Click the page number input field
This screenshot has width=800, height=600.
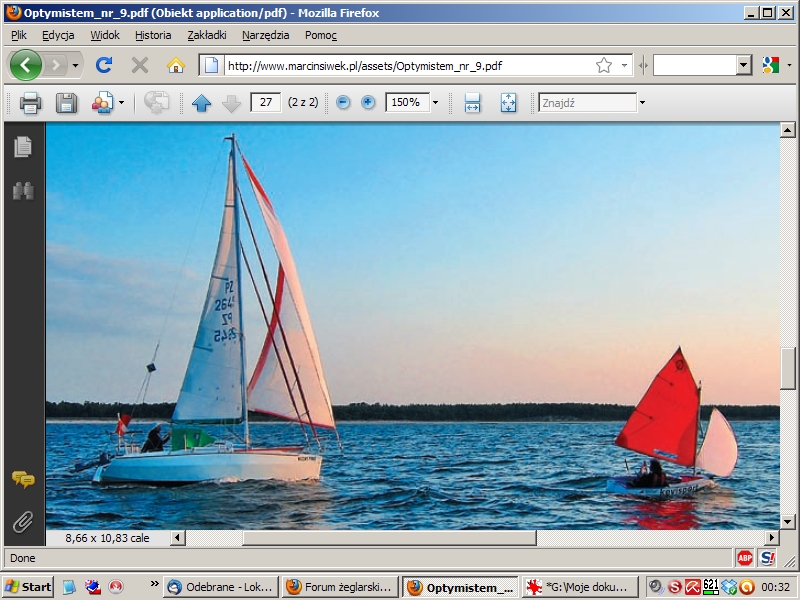click(x=265, y=103)
